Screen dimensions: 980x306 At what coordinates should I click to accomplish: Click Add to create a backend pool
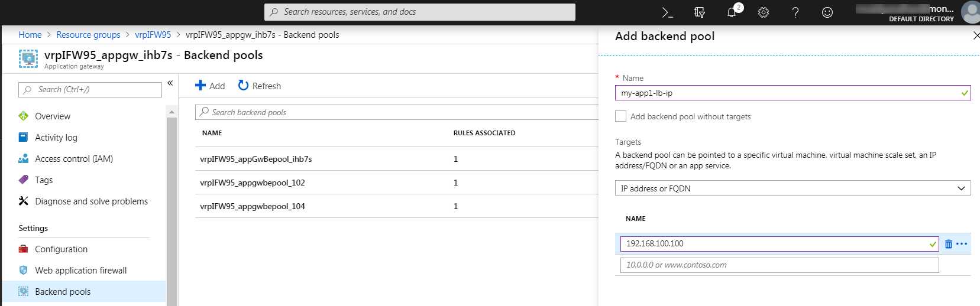[x=210, y=86]
